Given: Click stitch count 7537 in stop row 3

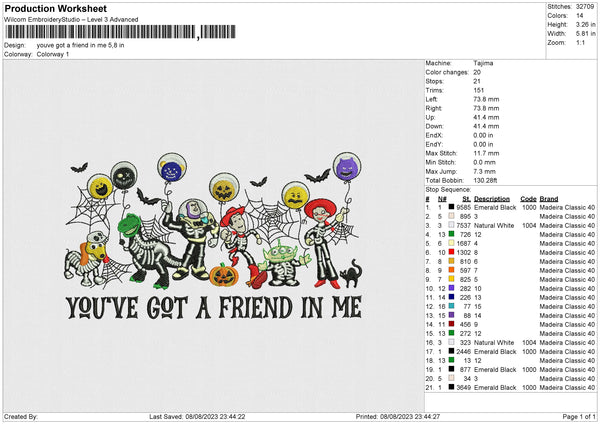Looking at the screenshot, I should coord(463,225).
